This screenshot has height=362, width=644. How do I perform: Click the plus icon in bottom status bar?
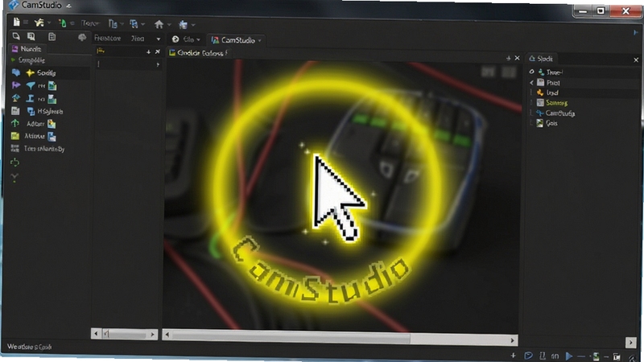(513, 355)
